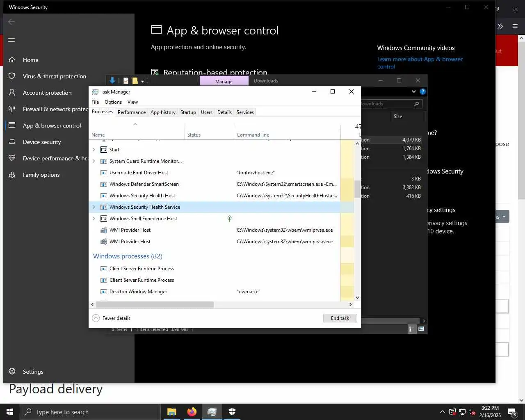Switch to the Startup tab

[x=188, y=112]
